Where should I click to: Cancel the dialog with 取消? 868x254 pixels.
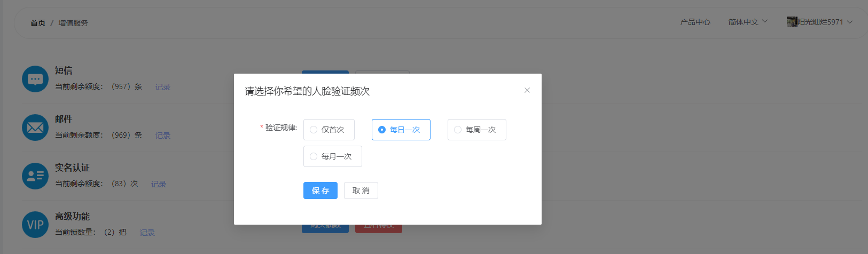point(361,190)
